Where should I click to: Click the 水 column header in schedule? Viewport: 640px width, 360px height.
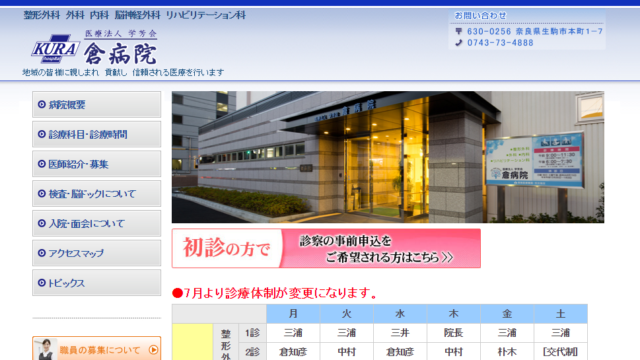click(400, 313)
